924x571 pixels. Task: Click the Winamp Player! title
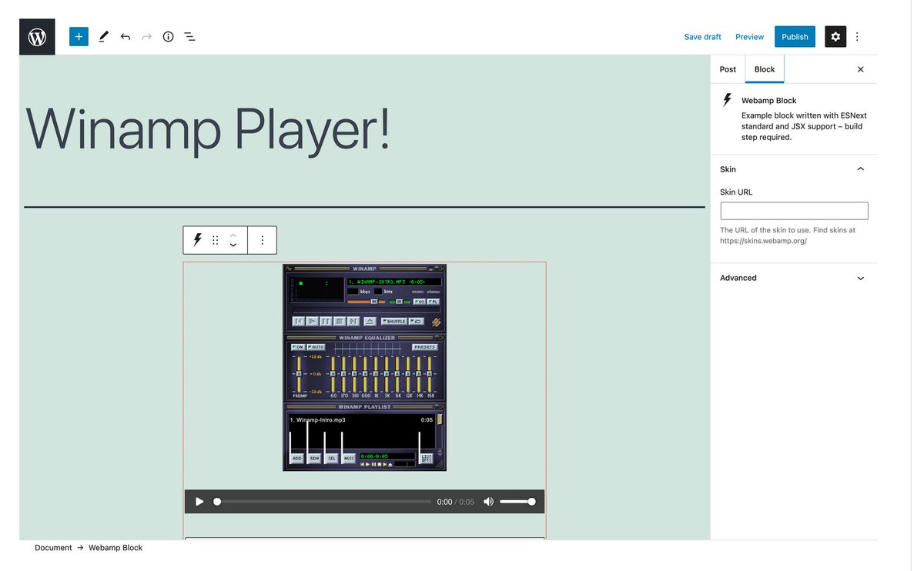[x=208, y=129]
